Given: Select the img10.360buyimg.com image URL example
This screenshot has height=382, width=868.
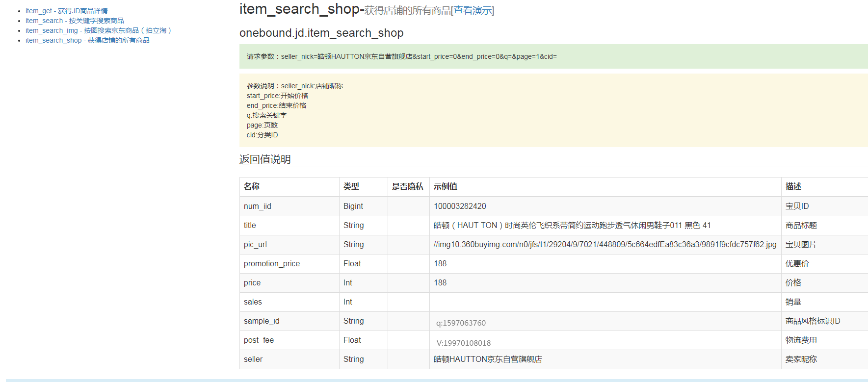Looking at the screenshot, I should point(605,245).
